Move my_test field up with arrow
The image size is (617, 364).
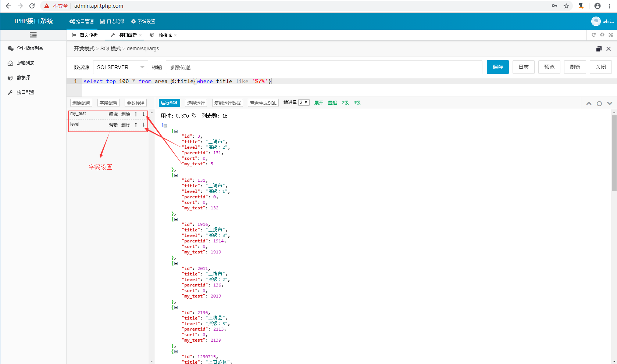[x=136, y=114]
